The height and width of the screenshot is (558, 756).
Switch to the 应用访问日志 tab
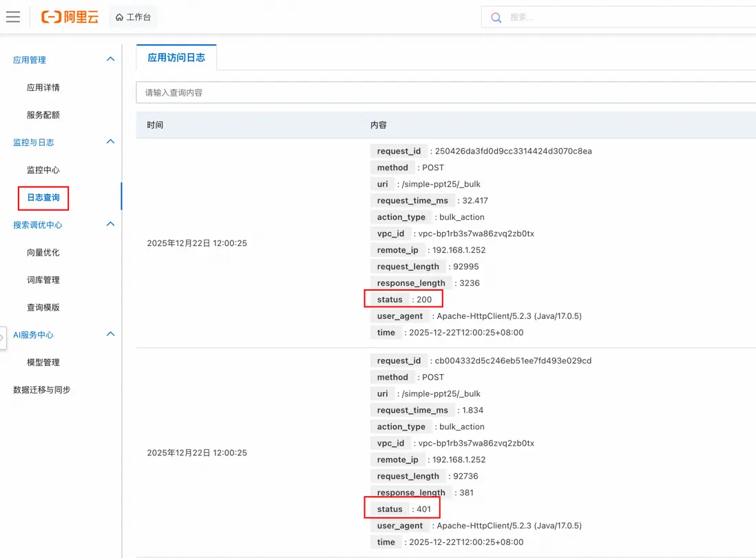[x=176, y=58]
